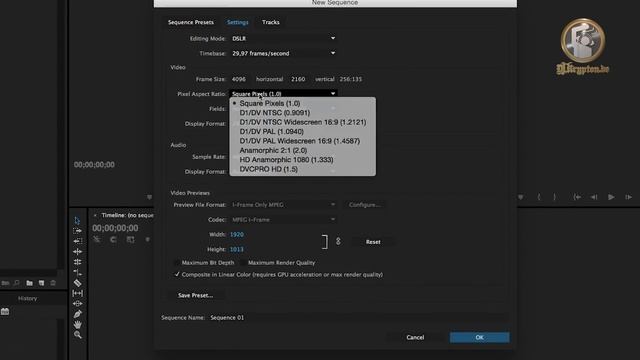Choose D1/DV NTSC Widescreen 16:9 (1.2121)
Image resolution: width=640 pixels, height=360 pixels.
click(302, 122)
